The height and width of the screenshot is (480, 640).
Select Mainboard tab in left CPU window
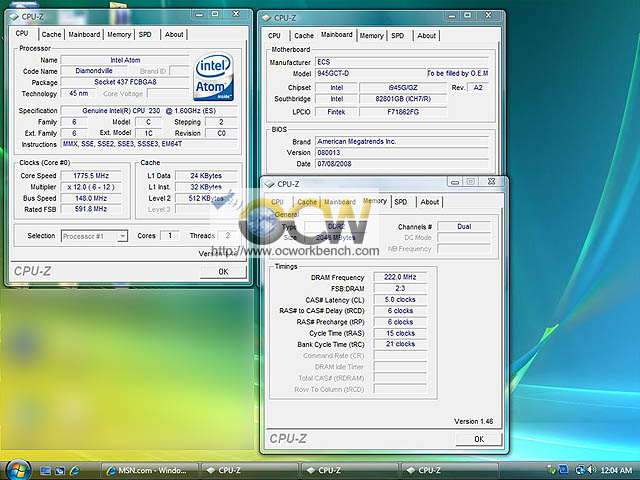tap(84, 35)
